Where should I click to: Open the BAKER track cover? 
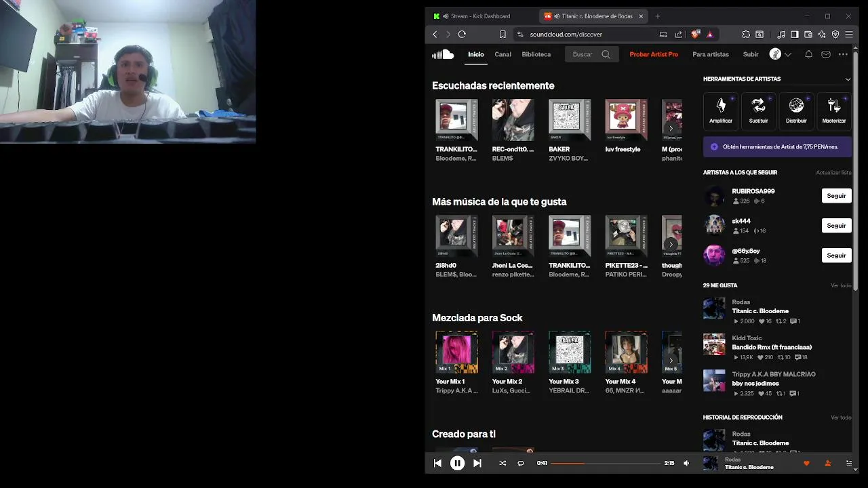pos(570,120)
